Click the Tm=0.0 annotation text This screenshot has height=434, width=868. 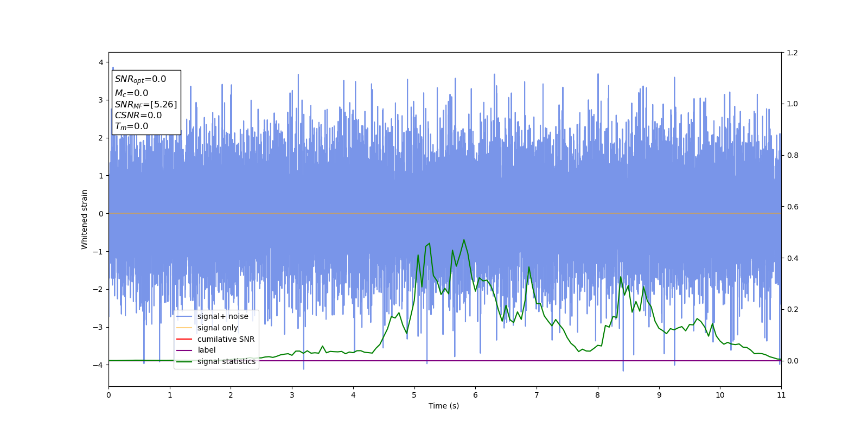(131, 126)
